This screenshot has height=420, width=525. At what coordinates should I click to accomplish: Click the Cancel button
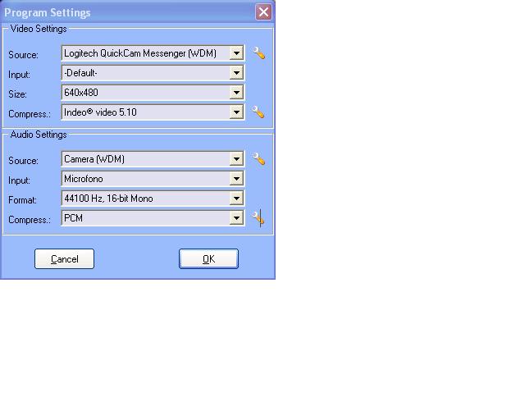point(64,259)
